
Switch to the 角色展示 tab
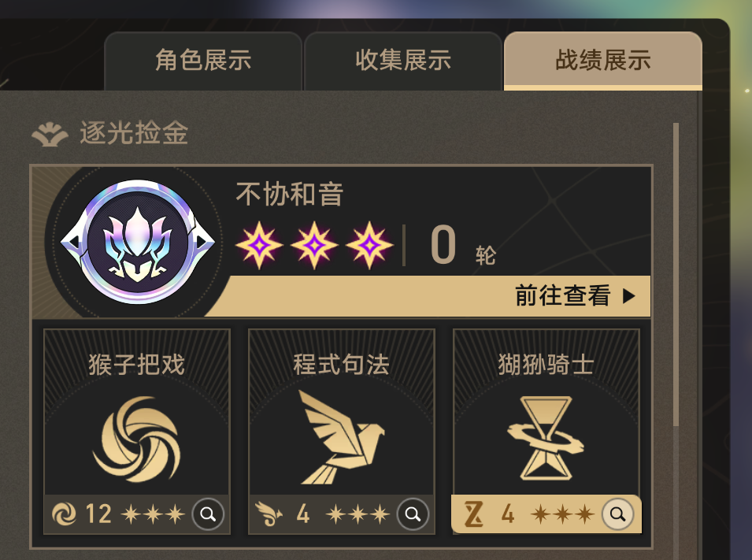pyautogui.click(x=203, y=61)
